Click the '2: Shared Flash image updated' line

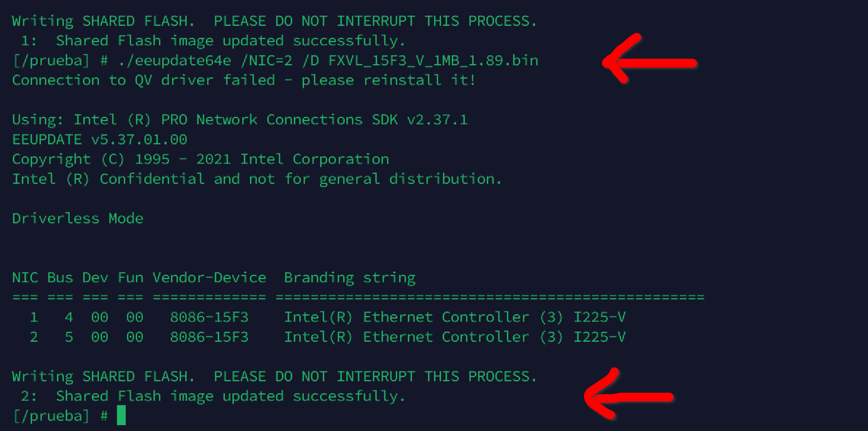click(213, 396)
